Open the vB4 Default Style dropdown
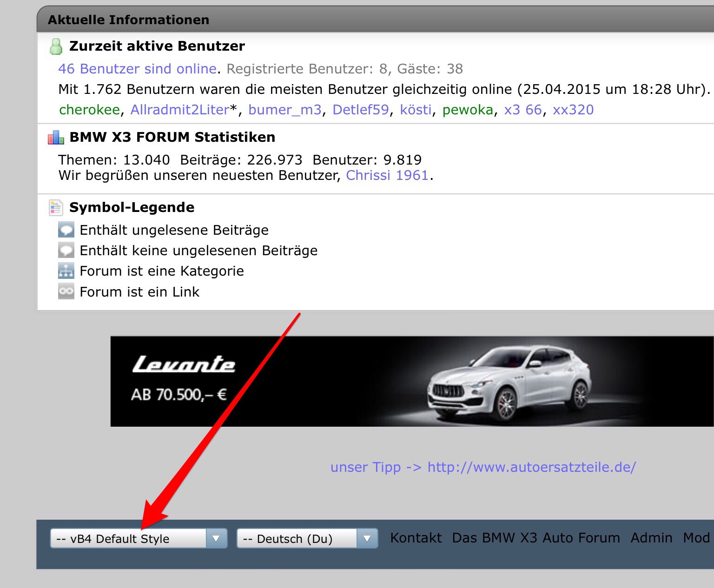 (x=130, y=538)
